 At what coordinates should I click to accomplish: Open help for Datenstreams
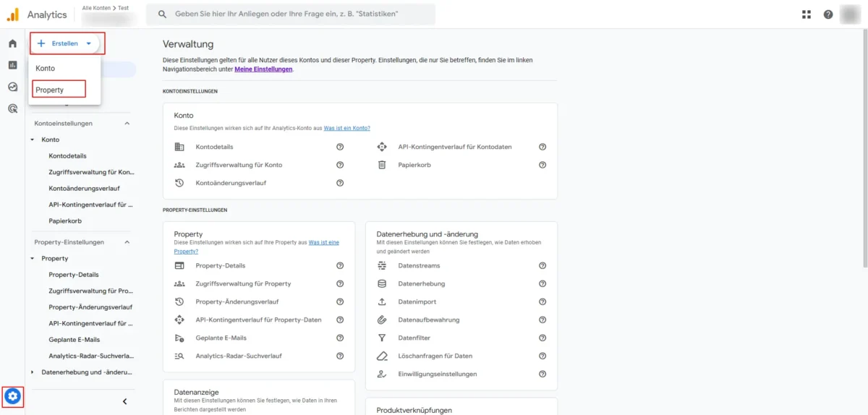coord(542,265)
